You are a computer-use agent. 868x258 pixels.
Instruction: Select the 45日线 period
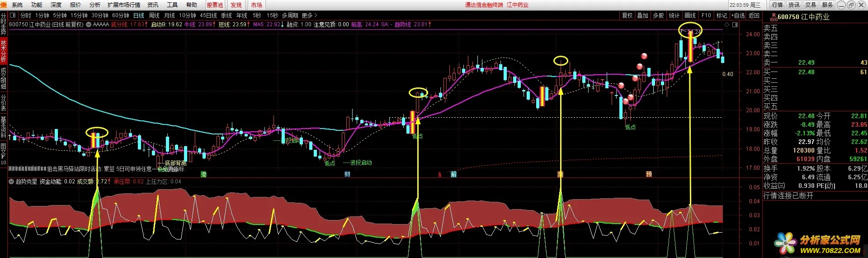point(208,15)
